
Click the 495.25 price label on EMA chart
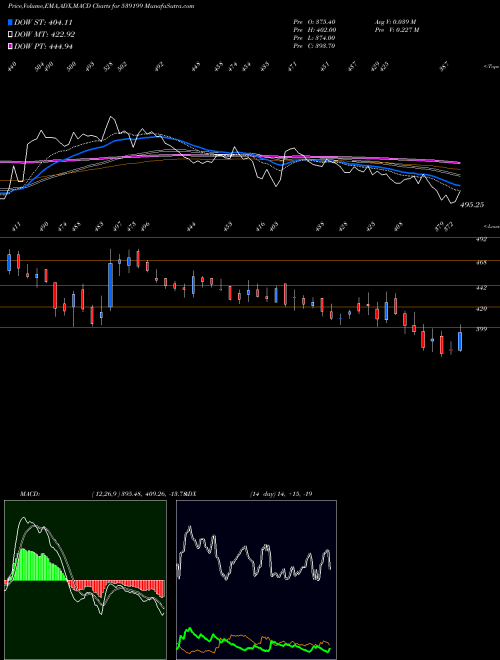(472, 205)
